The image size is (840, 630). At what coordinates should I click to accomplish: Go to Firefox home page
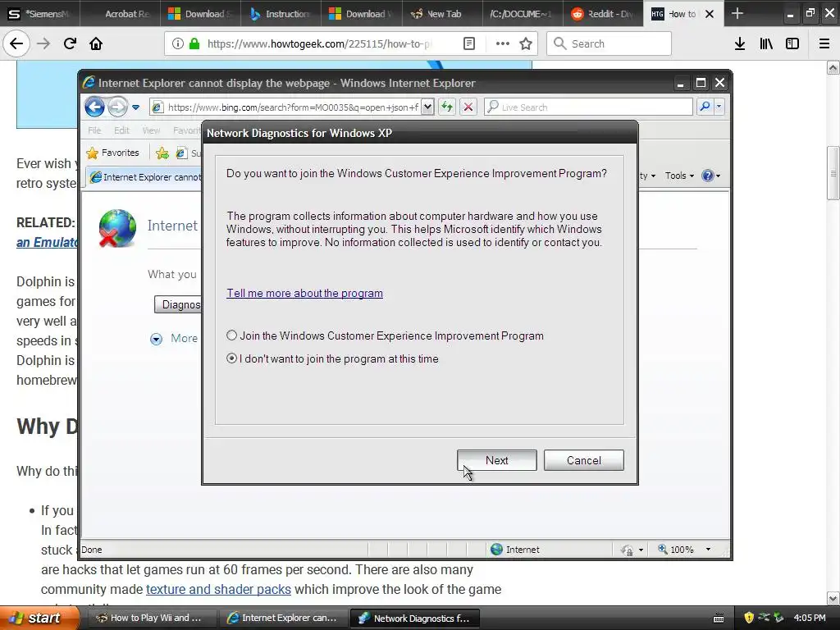click(96, 44)
